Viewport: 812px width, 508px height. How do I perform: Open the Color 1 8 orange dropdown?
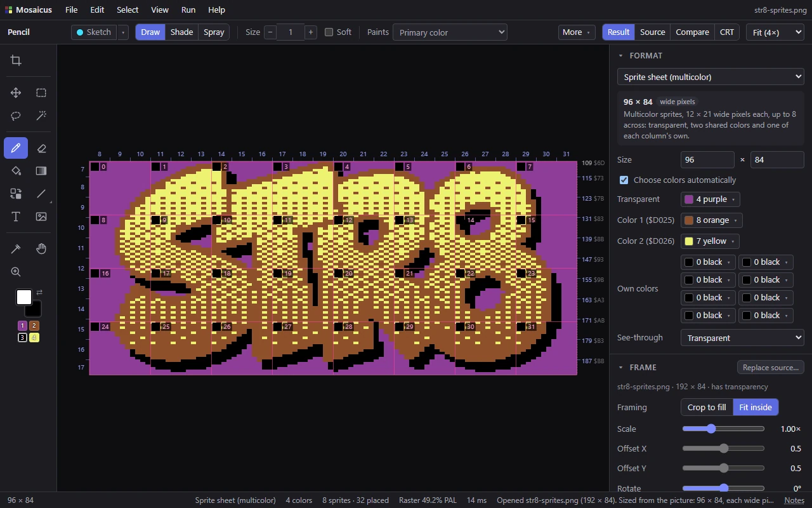(x=711, y=220)
